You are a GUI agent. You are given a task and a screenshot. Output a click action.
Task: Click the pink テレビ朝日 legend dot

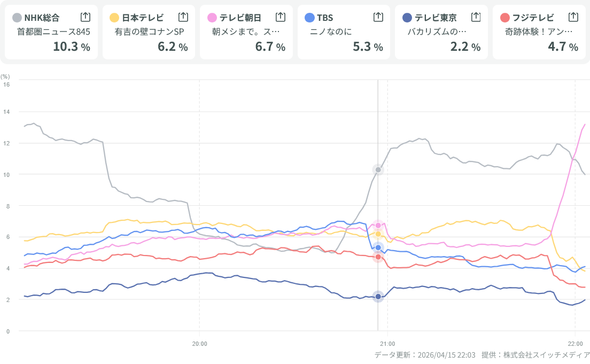(212, 18)
